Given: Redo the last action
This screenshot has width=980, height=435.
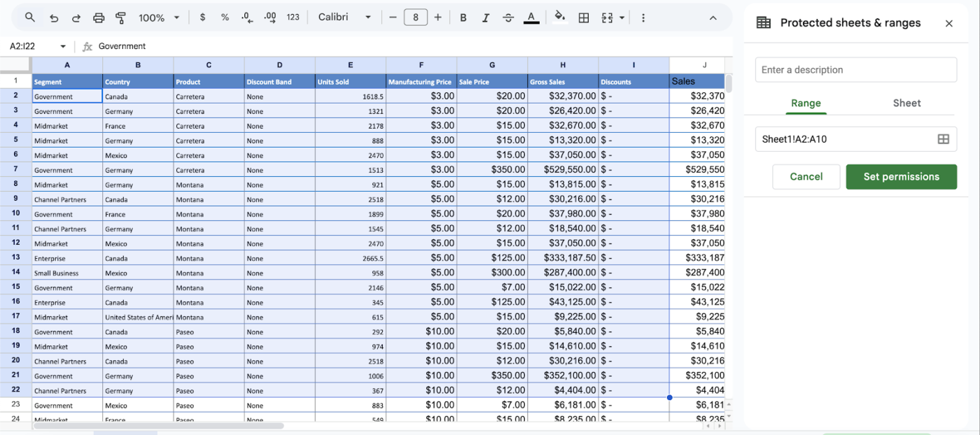Looking at the screenshot, I should (76, 17).
